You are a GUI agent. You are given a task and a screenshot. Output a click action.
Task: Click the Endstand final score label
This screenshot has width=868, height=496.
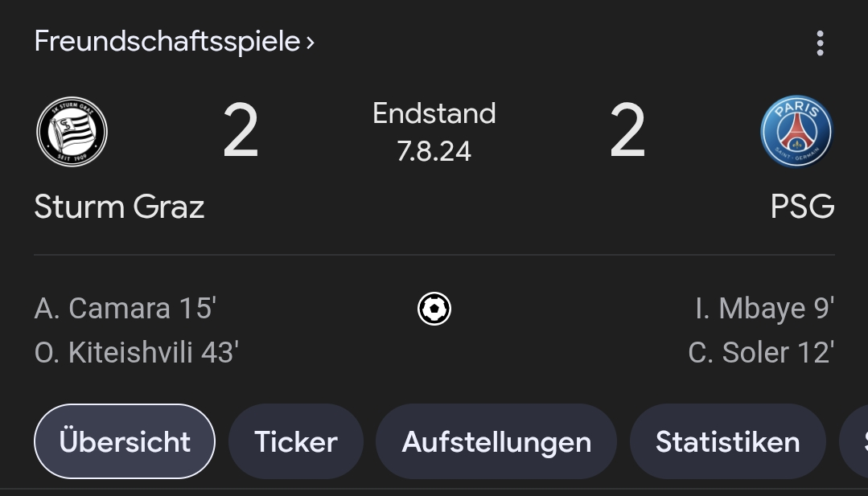[x=434, y=113]
